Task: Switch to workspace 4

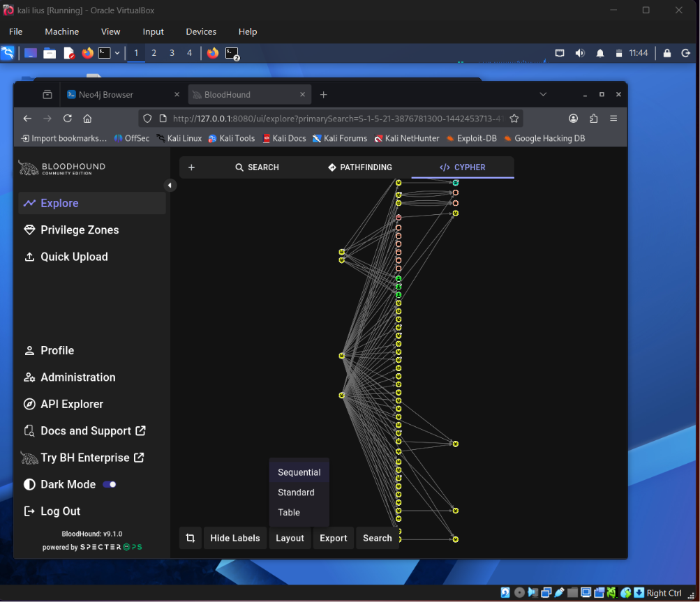Action: tap(189, 53)
